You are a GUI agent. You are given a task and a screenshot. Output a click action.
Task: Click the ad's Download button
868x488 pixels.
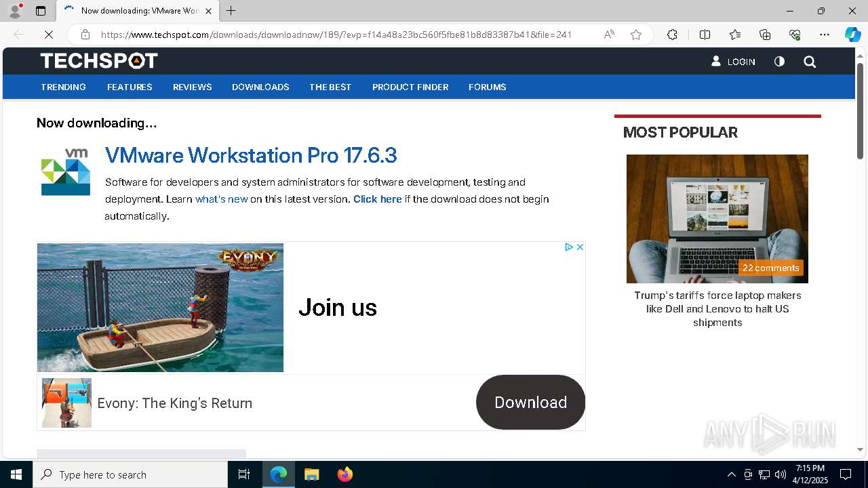[530, 402]
